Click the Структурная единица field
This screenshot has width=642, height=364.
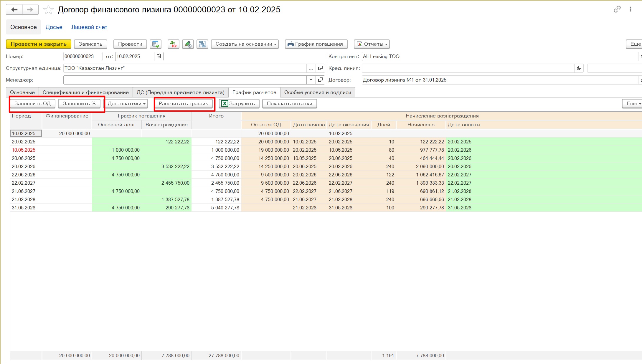coord(185,68)
